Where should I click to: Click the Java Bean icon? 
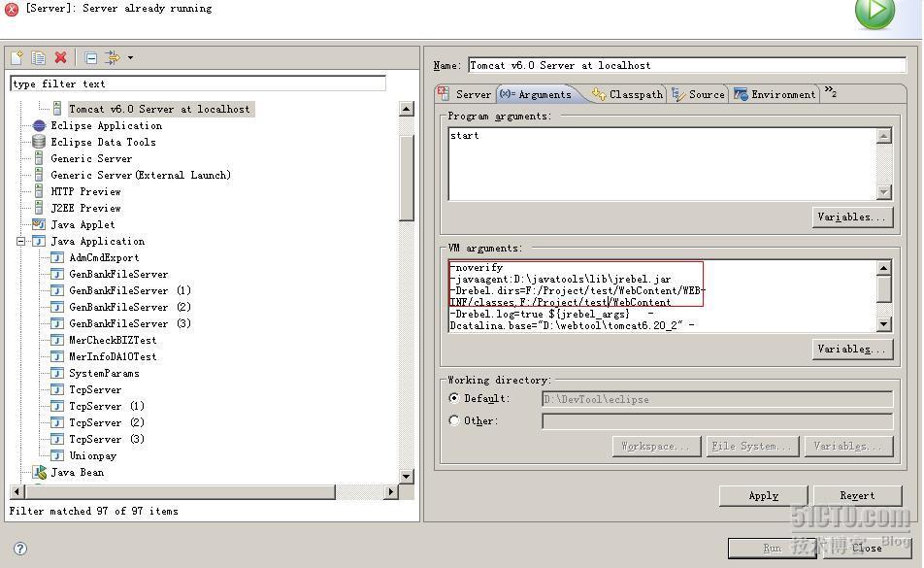pyautogui.click(x=39, y=472)
